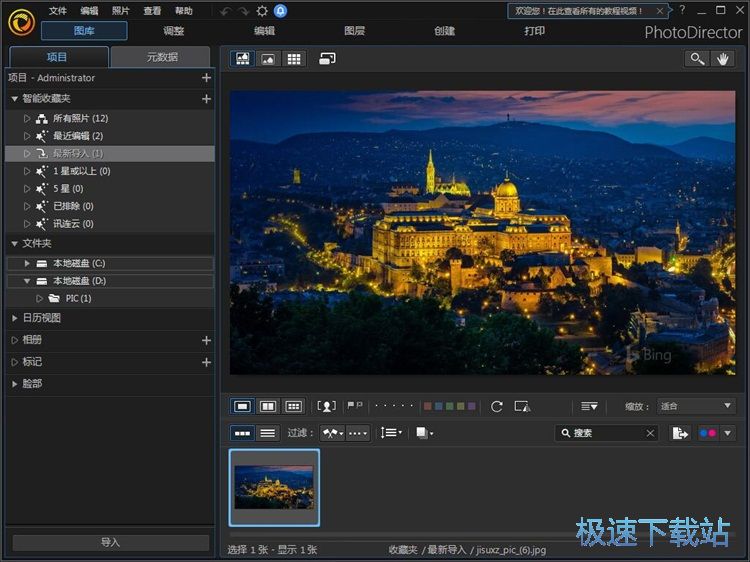Select the jisuxz_pic_(6).jpg thumbnail
Image resolution: width=750 pixels, height=562 pixels.
[x=274, y=487]
